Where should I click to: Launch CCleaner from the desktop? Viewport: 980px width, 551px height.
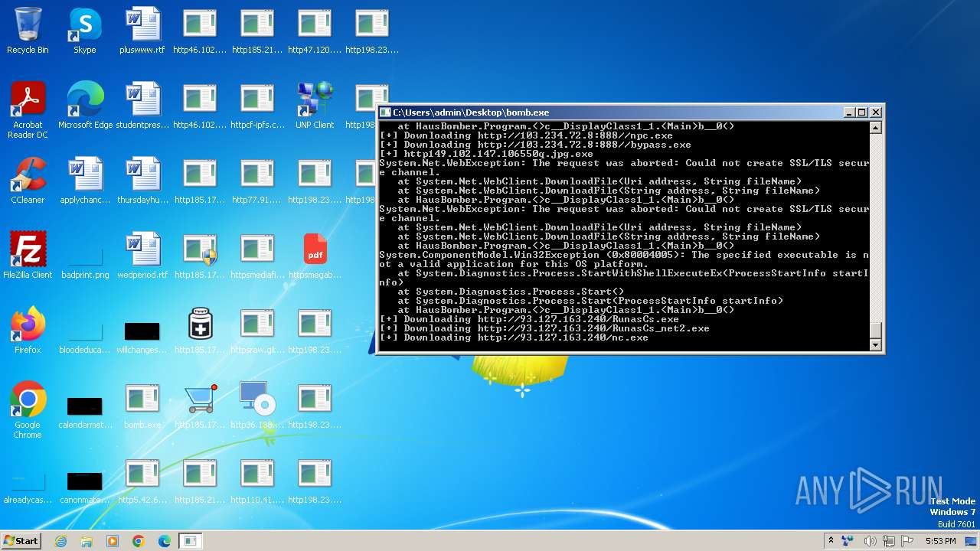pyautogui.click(x=28, y=181)
